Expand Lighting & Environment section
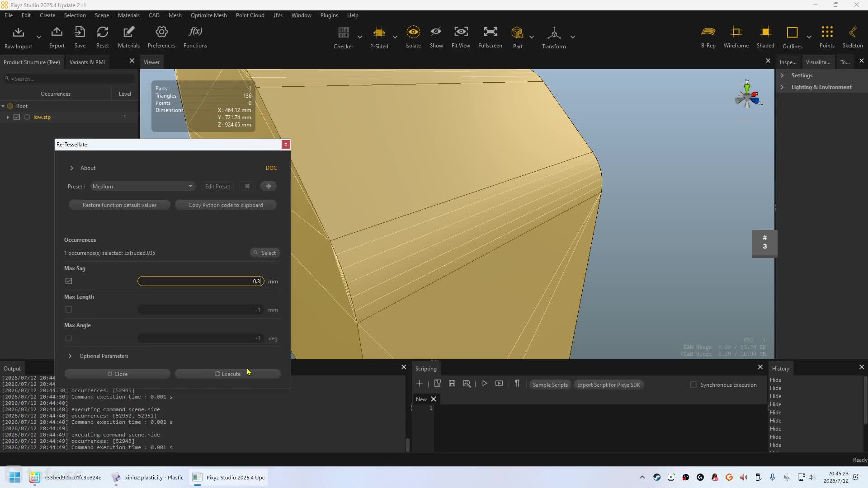The width and height of the screenshot is (868, 488). pyautogui.click(x=782, y=87)
